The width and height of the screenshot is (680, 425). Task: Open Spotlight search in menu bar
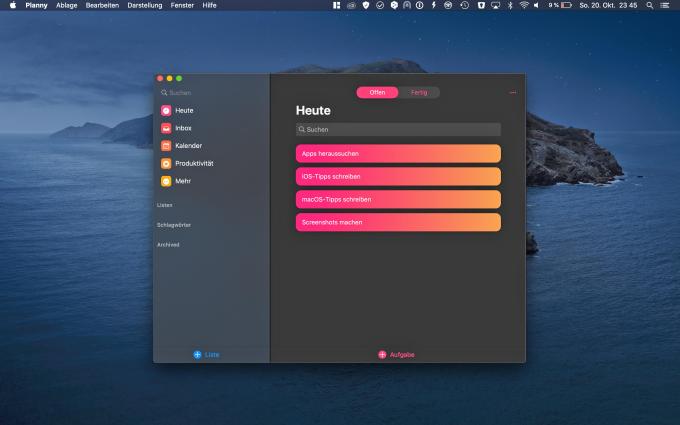650,5
